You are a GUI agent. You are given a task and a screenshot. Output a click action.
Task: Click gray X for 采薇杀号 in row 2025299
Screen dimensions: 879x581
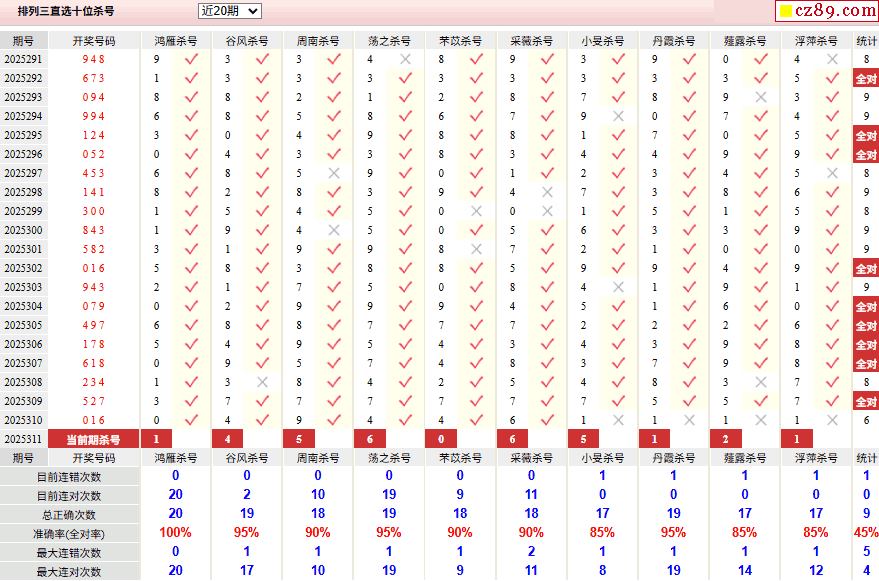tap(547, 211)
